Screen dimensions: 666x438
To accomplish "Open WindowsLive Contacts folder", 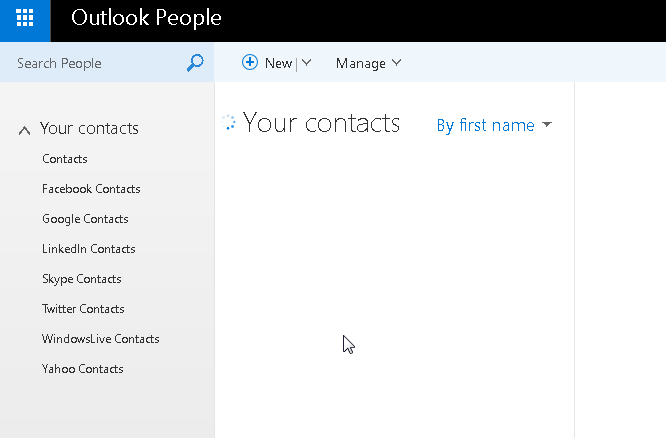I will tap(100, 339).
